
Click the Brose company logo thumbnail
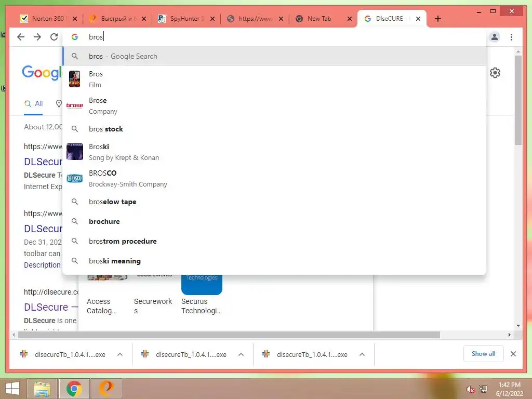(x=75, y=105)
